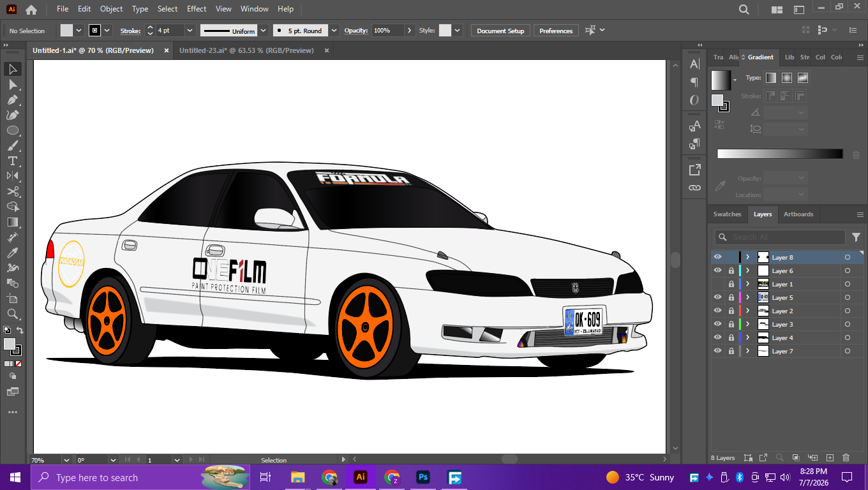This screenshot has width=868, height=490.
Task: Open the Effect menu
Action: click(x=197, y=9)
